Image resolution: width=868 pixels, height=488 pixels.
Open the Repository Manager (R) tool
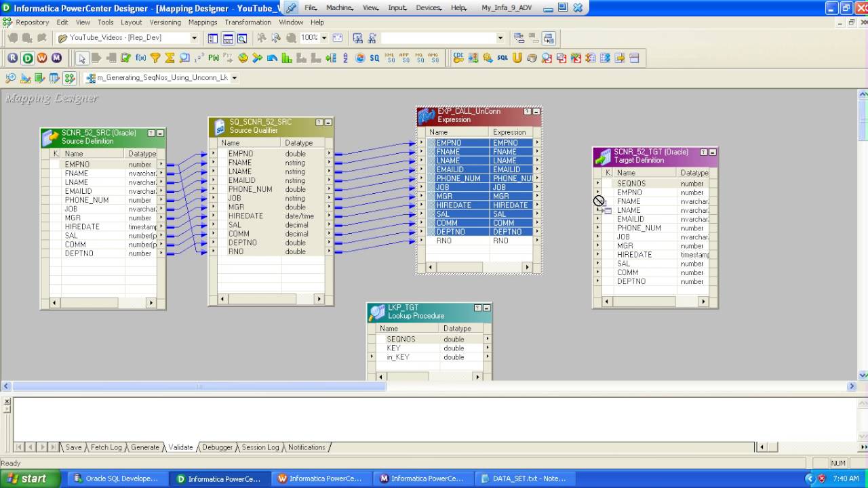pyautogui.click(x=13, y=58)
